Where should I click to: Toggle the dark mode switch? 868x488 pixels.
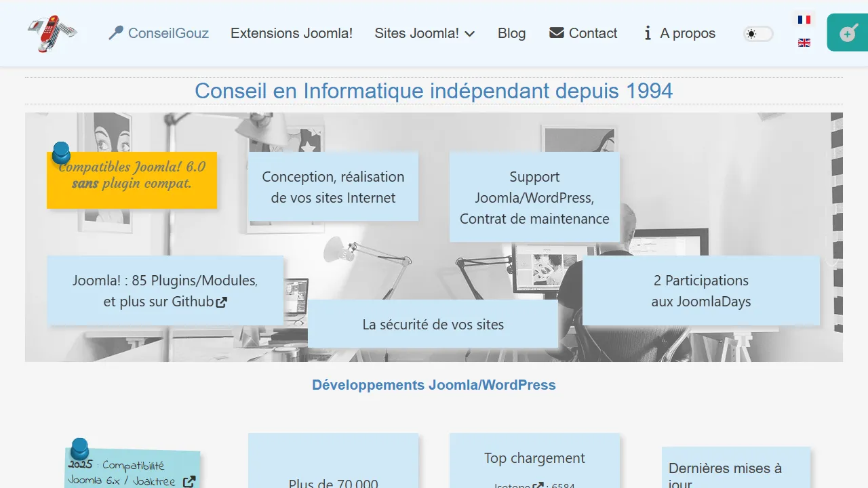[757, 33]
